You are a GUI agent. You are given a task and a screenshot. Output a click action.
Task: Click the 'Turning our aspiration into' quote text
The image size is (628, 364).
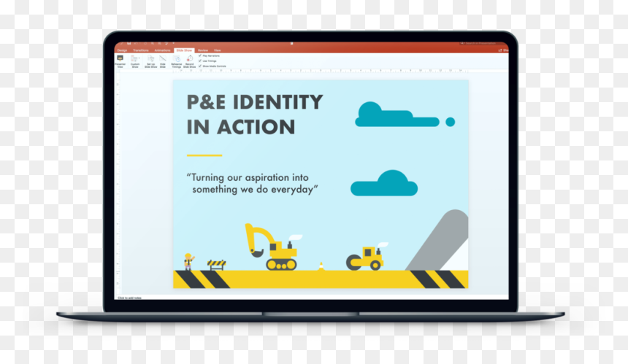248,177
